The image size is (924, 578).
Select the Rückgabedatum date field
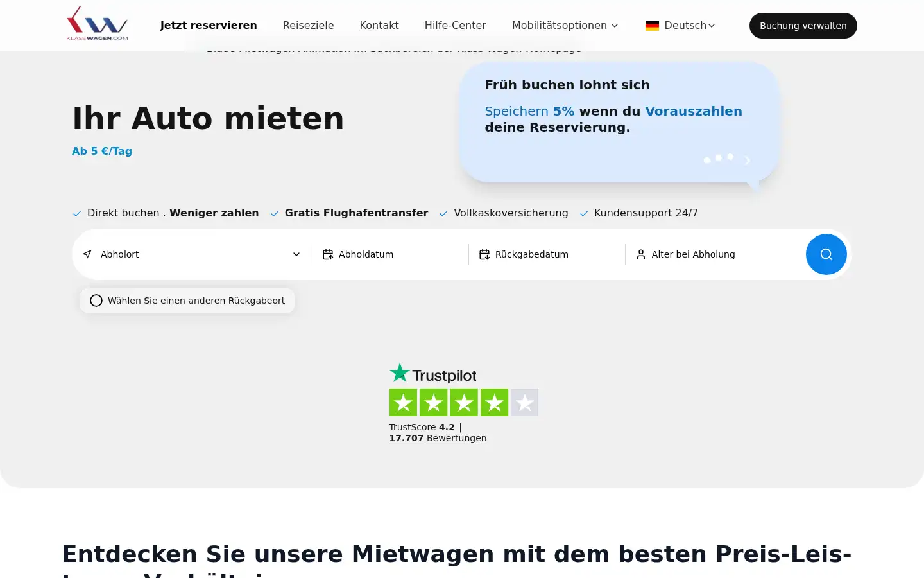547,254
